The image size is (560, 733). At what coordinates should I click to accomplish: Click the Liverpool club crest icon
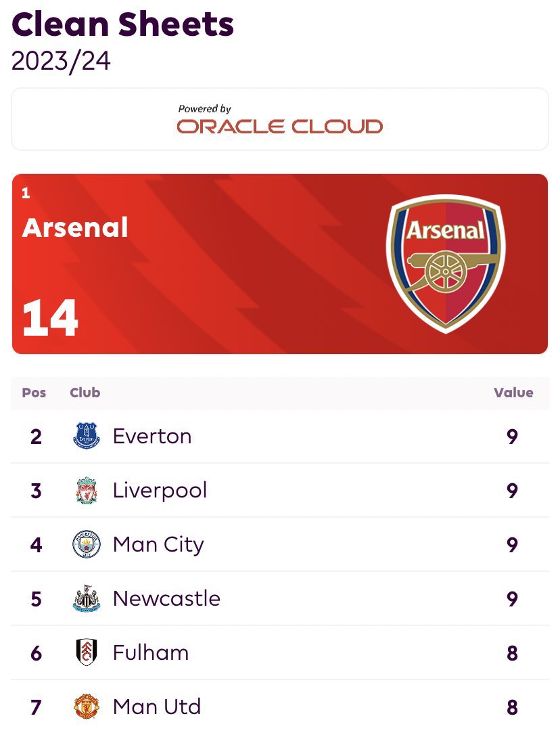pyautogui.click(x=86, y=490)
